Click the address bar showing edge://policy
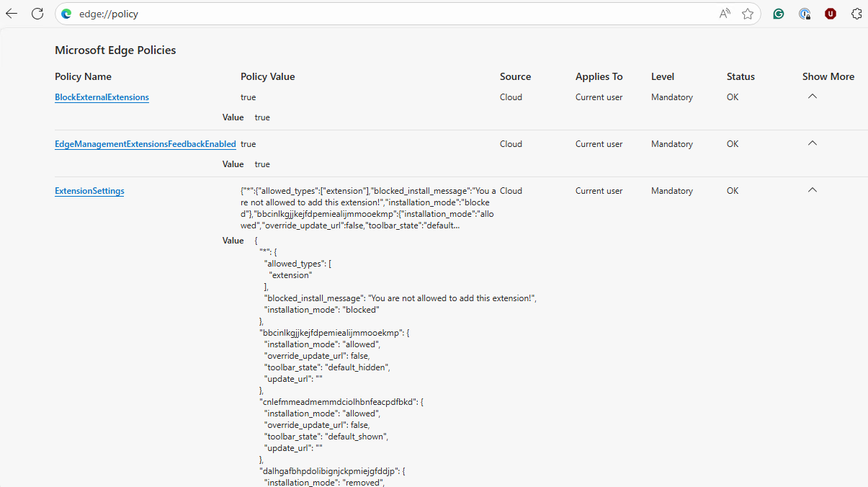868x487 pixels. tap(360, 14)
